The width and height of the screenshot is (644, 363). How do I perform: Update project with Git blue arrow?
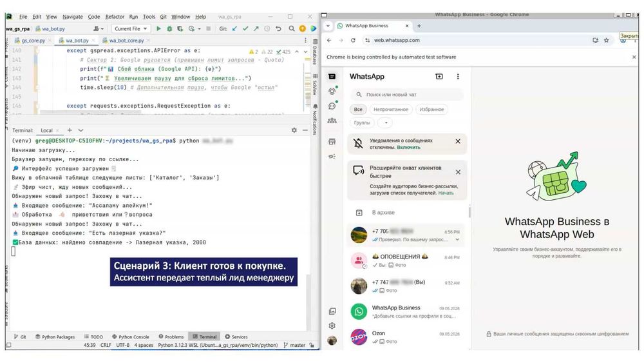coord(234,29)
